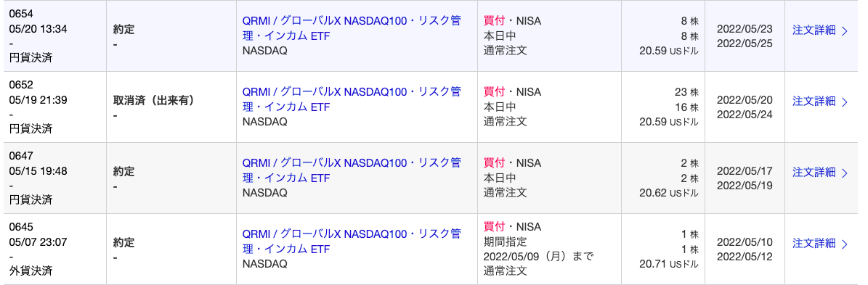This screenshot has height=285, width=868.
Task: Click the 20.62 USドル price value
Action: (669, 194)
